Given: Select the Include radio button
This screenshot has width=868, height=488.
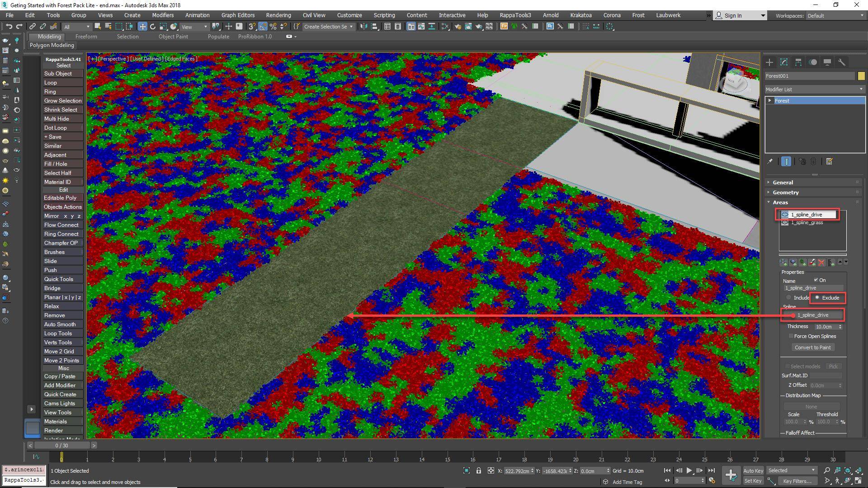Looking at the screenshot, I should [788, 298].
